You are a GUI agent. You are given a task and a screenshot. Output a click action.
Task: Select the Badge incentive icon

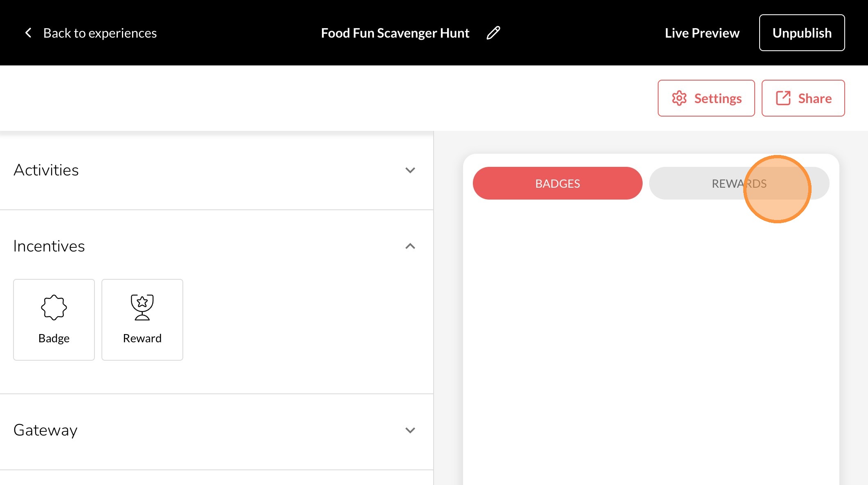coord(54,307)
